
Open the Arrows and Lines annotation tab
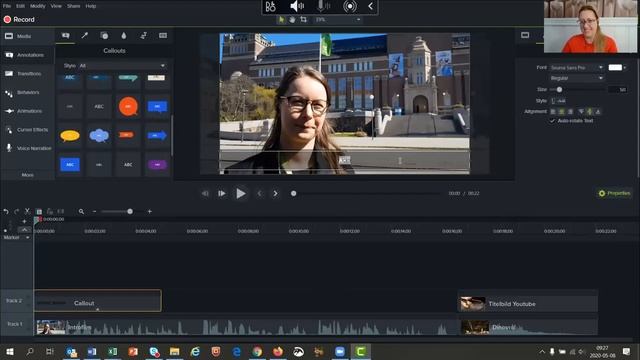point(84,36)
